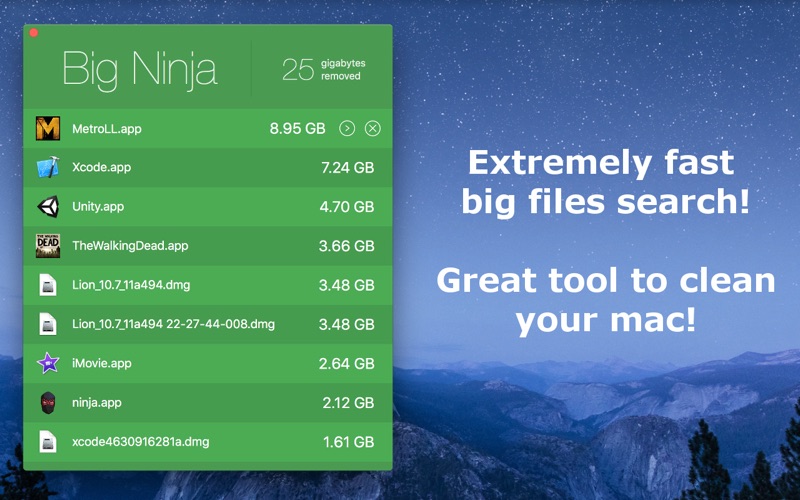Select Lion_10.7_11a494 22-27-44-008.dmg file name

click(173, 324)
